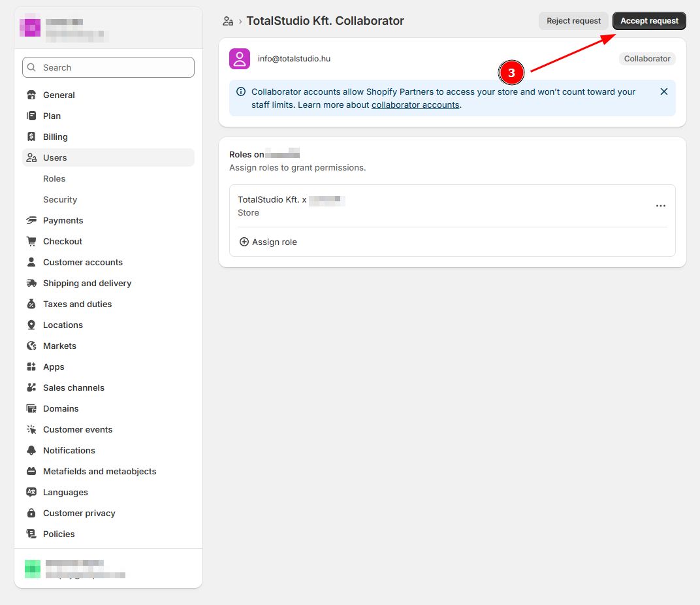Click the Billing dollar icon
Viewport: 700px width, 605px height.
[31, 137]
